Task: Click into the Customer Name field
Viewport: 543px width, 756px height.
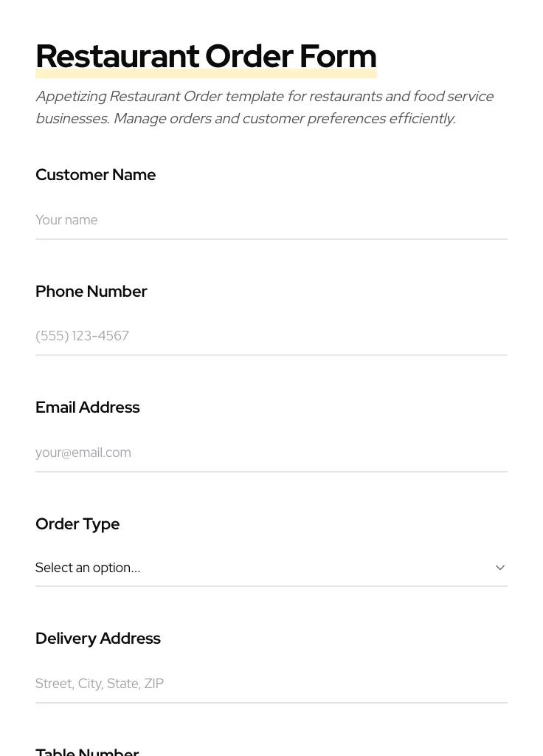Action: [x=271, y=220]
